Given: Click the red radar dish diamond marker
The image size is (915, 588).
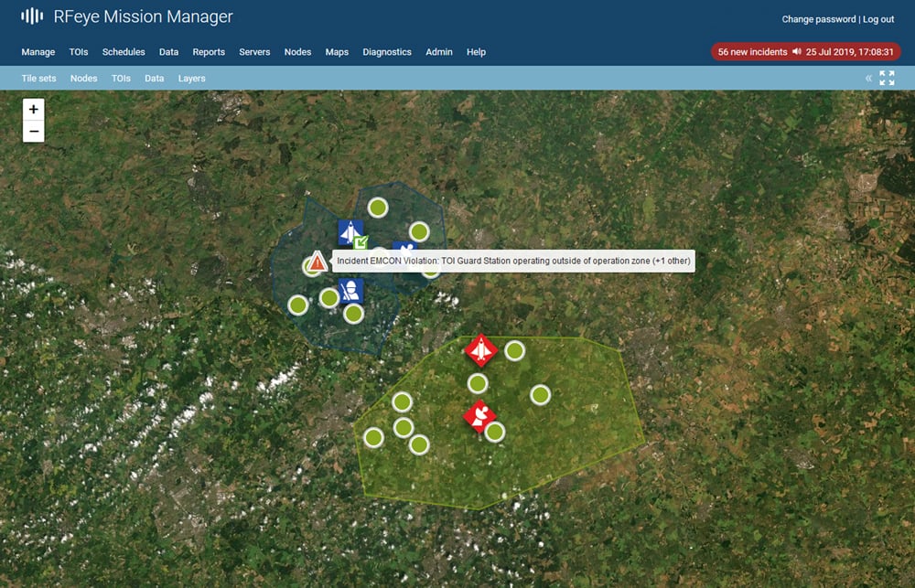Looking at the screenshot, I should click(x=479, y=416).
